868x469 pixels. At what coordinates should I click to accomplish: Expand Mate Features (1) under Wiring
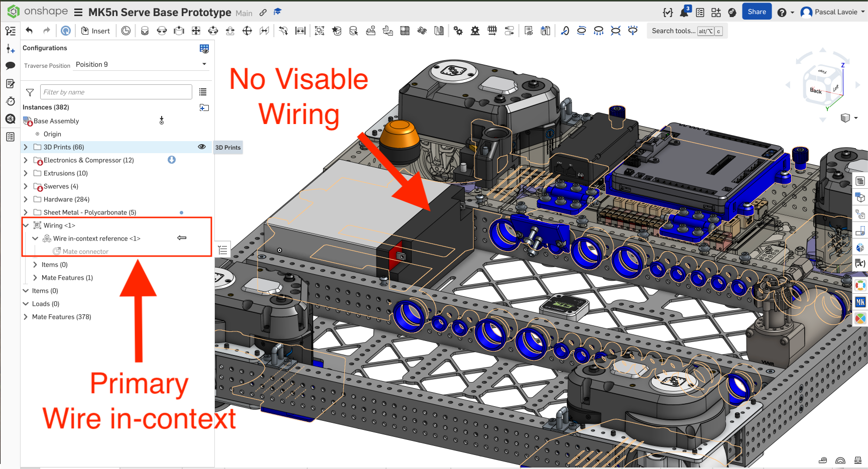pyautogui.click(x=35, y=278)
